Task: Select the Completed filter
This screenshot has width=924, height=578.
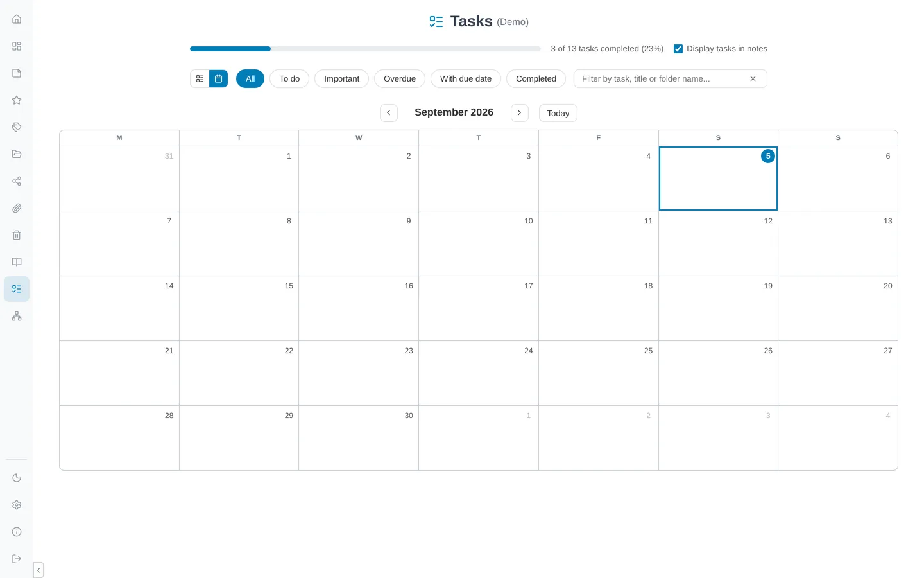Action: tap(536, 78)
